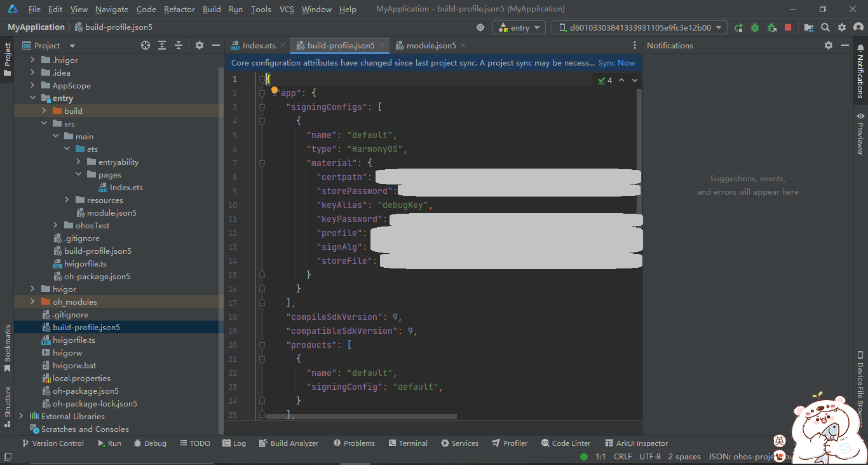
Task: Expand the .hvigor folder
Action: pos(32,60)
